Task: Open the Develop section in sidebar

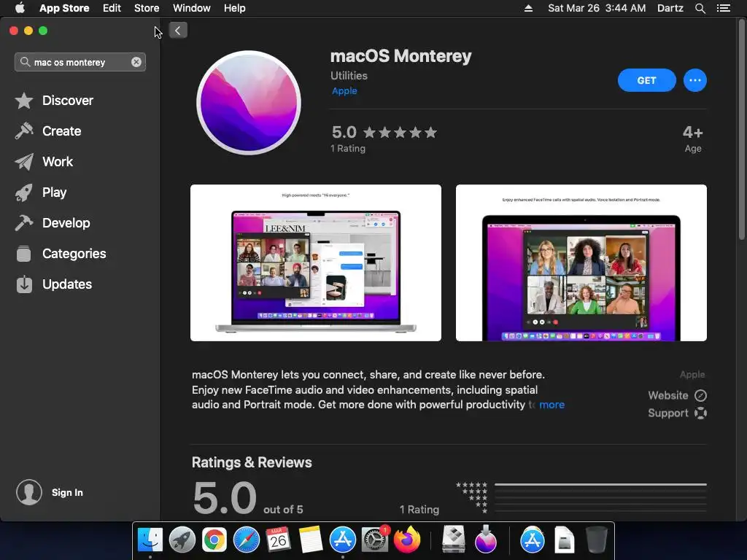Action: point(53,223)
